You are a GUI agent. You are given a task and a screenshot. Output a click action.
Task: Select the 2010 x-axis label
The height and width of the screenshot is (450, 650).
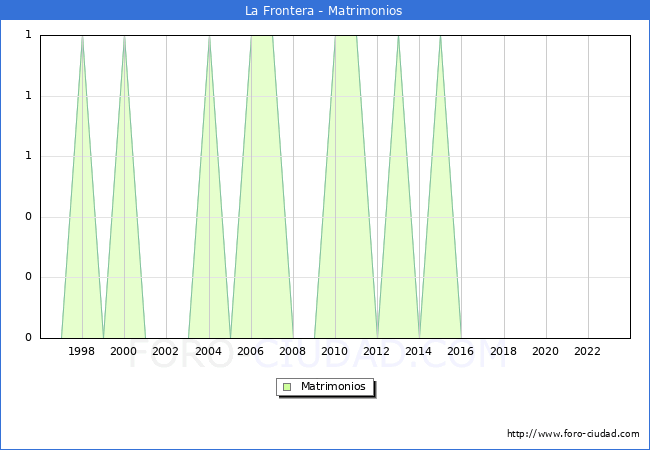click(335, 351)
